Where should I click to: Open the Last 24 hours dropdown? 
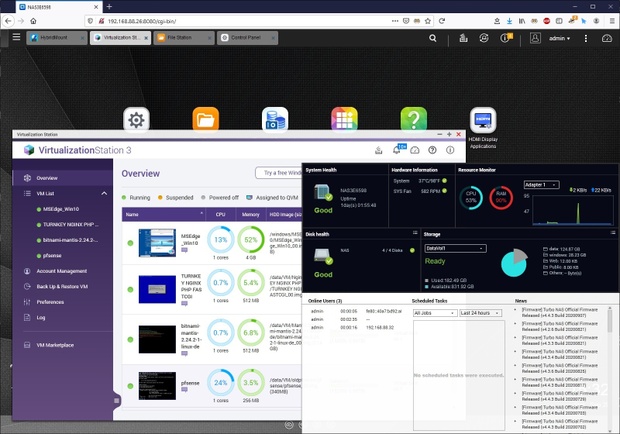pos(480,313)
